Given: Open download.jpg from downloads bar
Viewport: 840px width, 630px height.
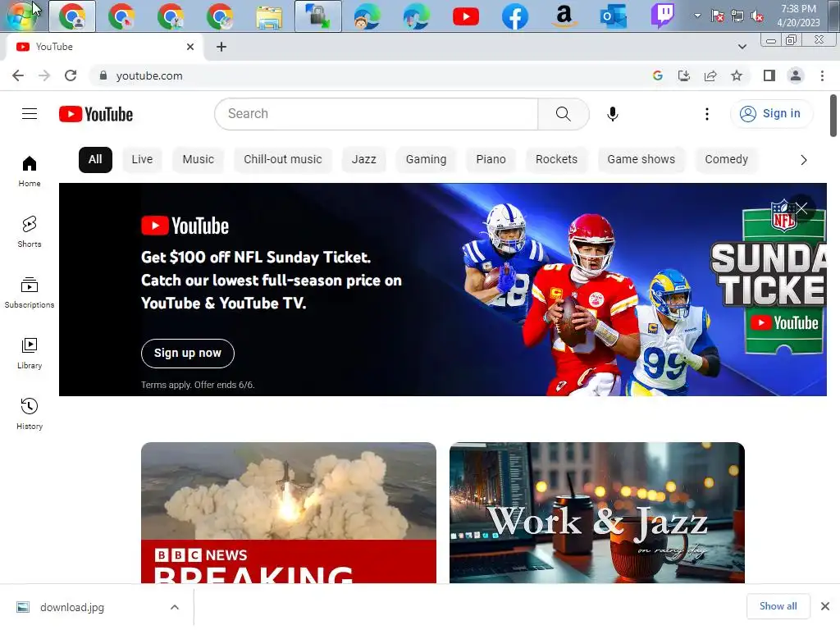Looking at the screenshot, I should coord(72,607).
